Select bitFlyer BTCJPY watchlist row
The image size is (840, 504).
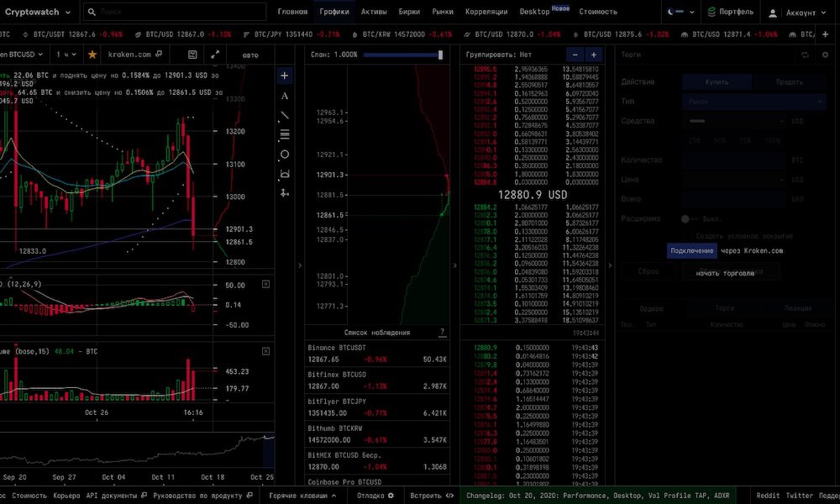377,407
